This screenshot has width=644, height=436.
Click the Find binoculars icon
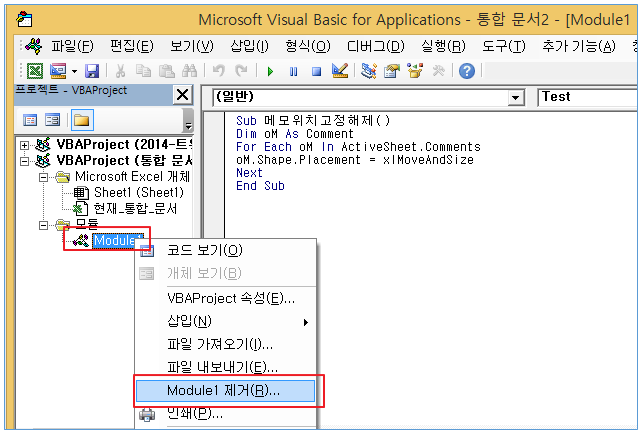coord(189,71)
